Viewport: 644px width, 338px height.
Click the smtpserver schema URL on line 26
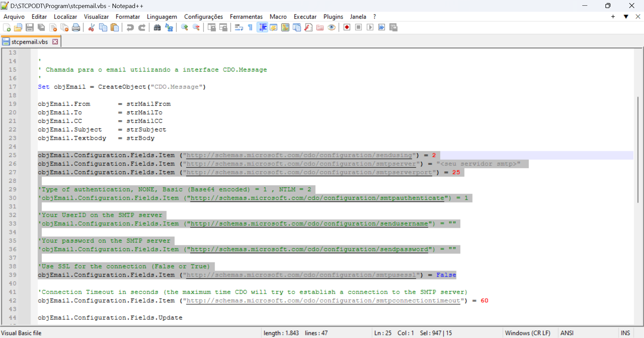click(301, 164)
